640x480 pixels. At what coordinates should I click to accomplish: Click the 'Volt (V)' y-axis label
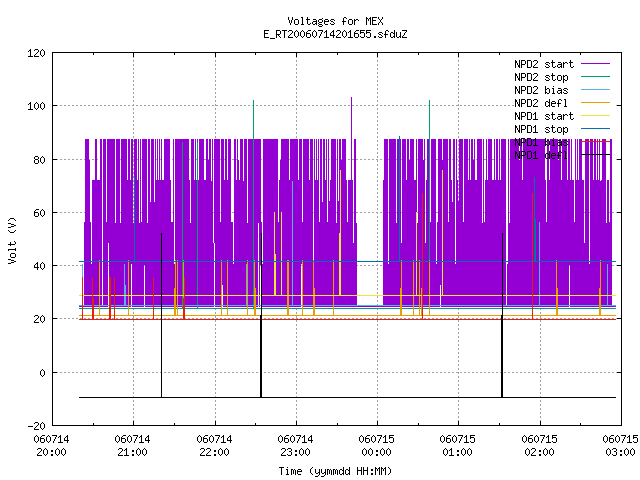(x=13, y=240)
